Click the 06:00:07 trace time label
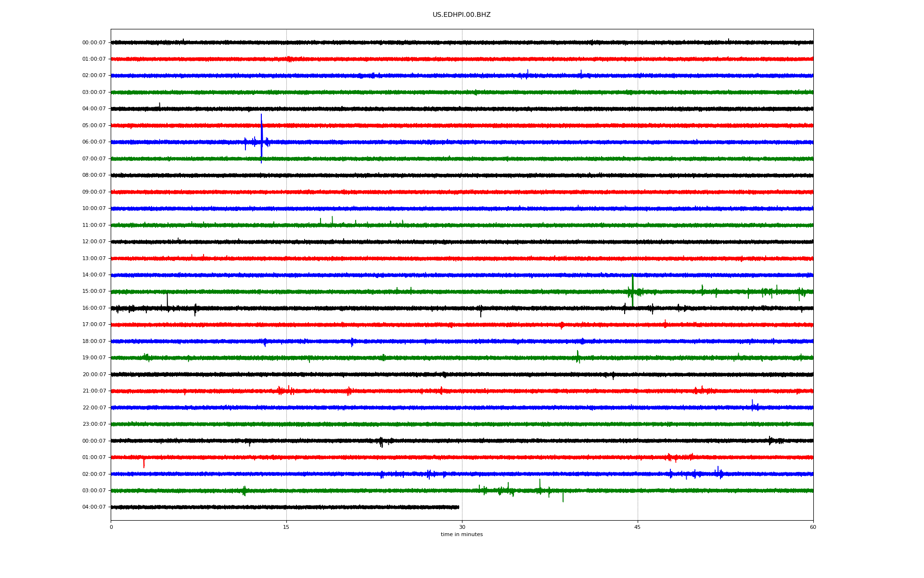This screenshot has height=578, width=924. [x=94, y=142]
